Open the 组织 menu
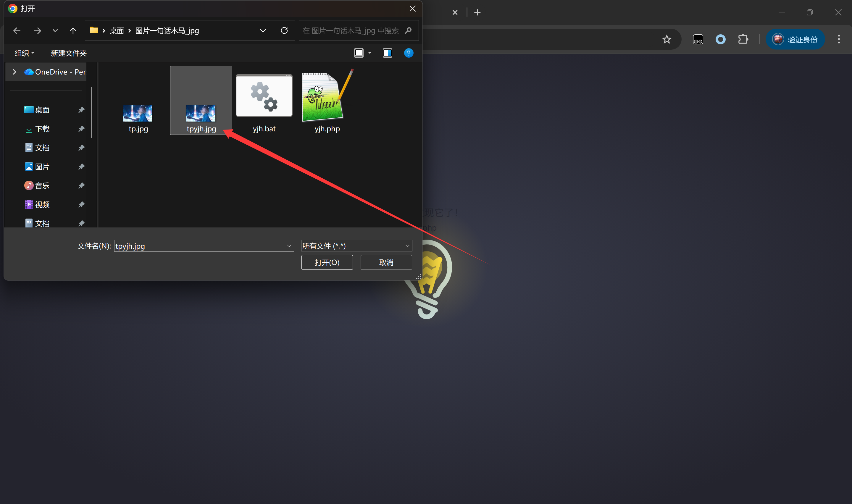 [x=24, y=53]
